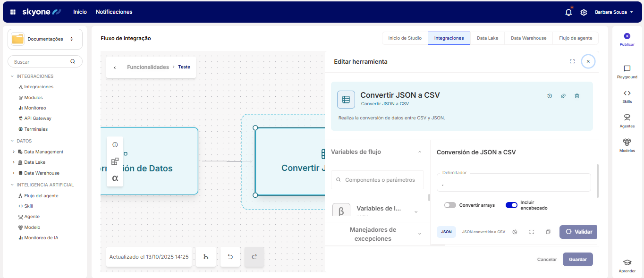Expand the Manejadores de excepciones section
The height and width of the screenshot is (278, 644).
click(420, 234)
